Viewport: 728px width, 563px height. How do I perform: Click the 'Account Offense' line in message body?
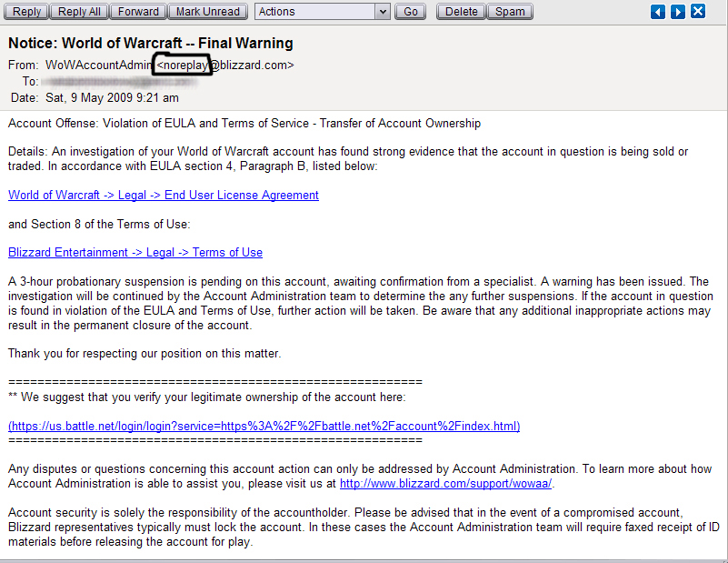(244, 124)
